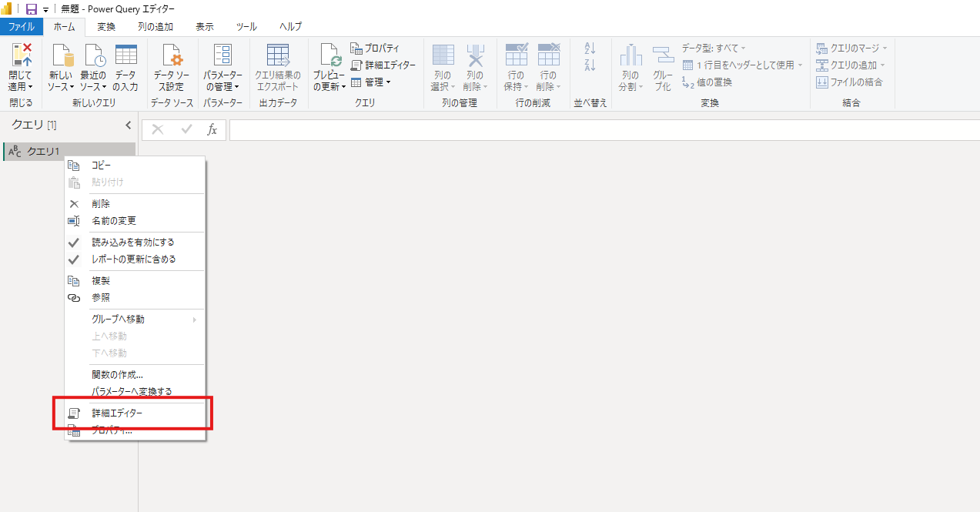Click the Manage Parameters (パラメーターの管理) icon
This screenshot has width=980, height=512.
pos(222,56)
